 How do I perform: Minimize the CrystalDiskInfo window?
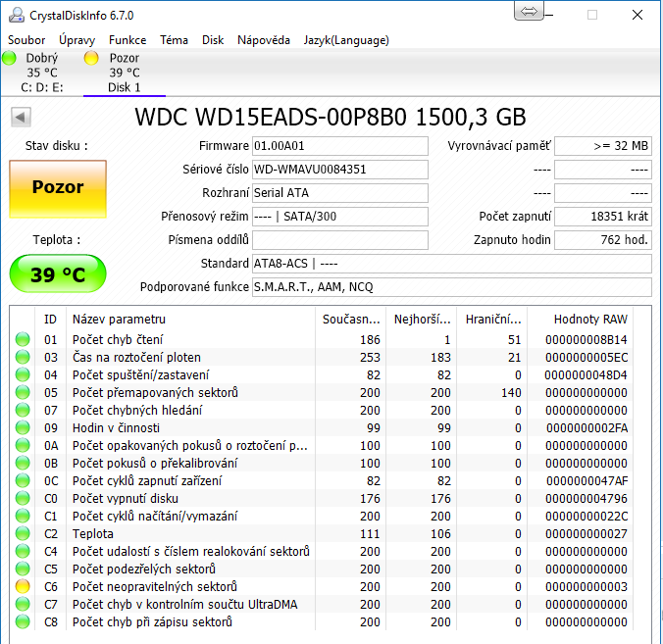pyautogui.click(x=549, y=16)
